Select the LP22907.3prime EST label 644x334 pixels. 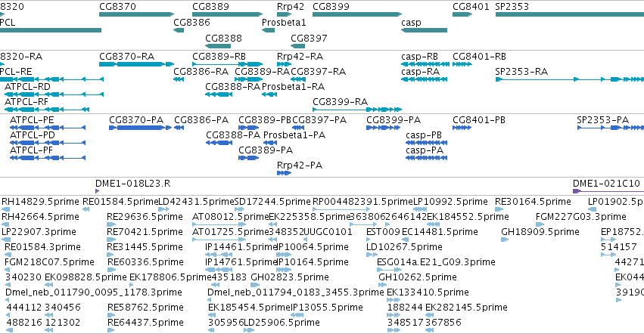[39, 232]
